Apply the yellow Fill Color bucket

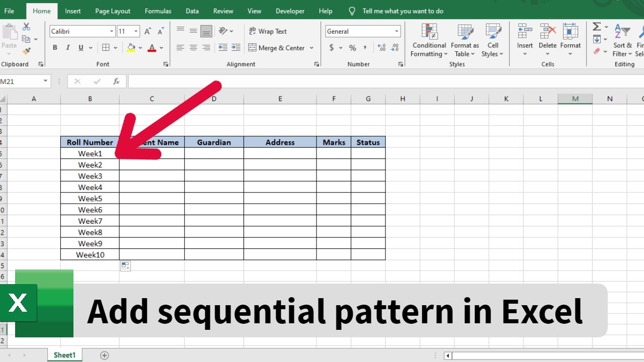click(131, 48)
